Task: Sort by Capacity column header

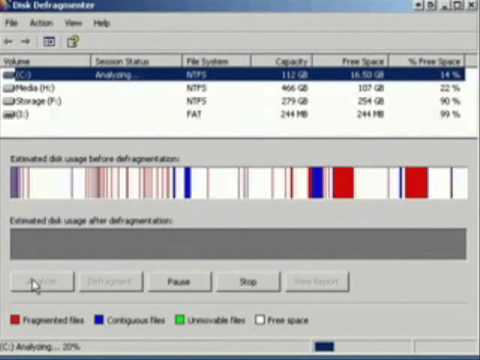Action: 282,61
